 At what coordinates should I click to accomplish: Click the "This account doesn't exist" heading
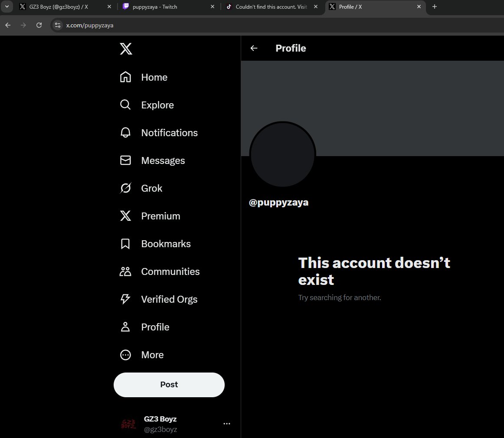(374, 271)
